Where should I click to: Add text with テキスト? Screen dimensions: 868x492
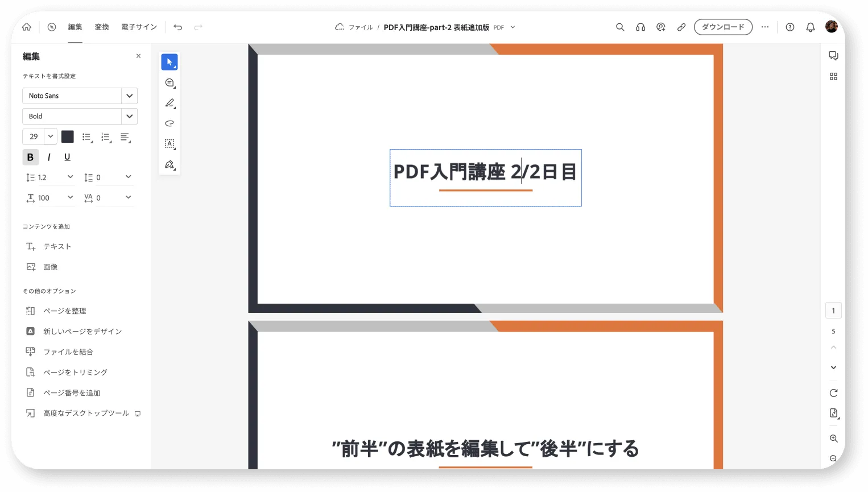pyautogui.click(x=57, y=246)
